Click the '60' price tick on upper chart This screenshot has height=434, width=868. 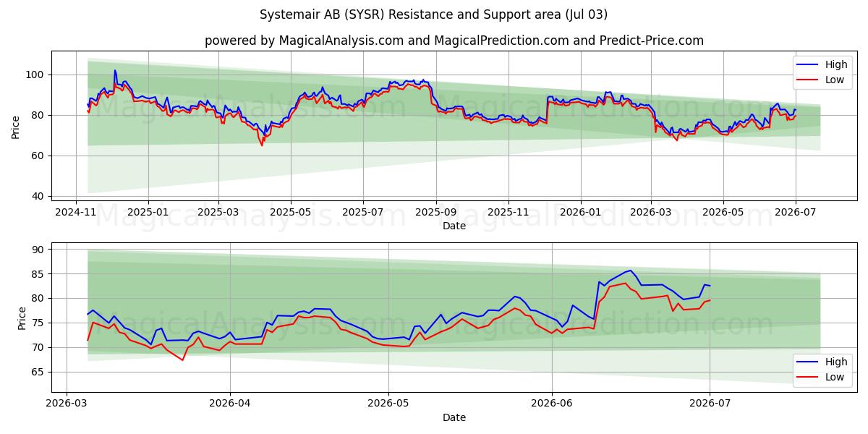pos(39,156)
